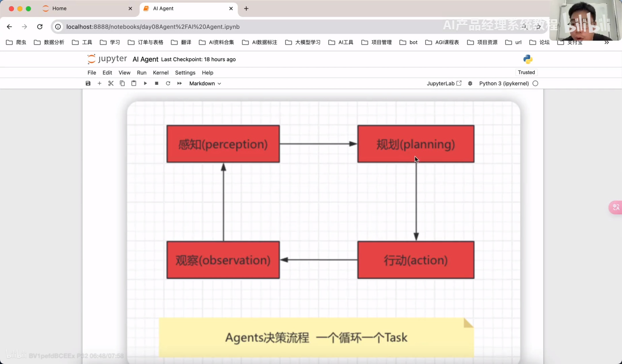Click the Trusted notebook button
Screen dimensions: 622x364
[x=526, y=72]
